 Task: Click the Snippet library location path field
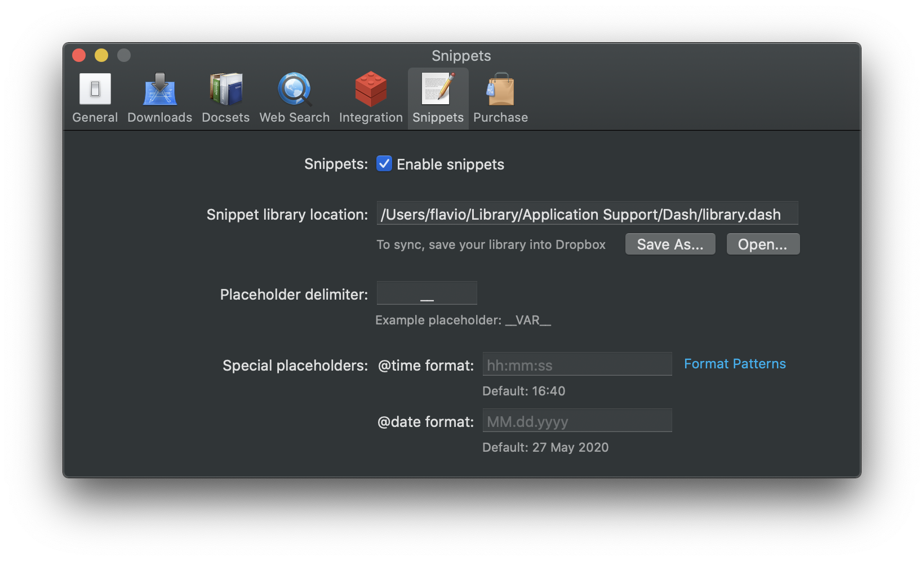click(x=587, y=214)
